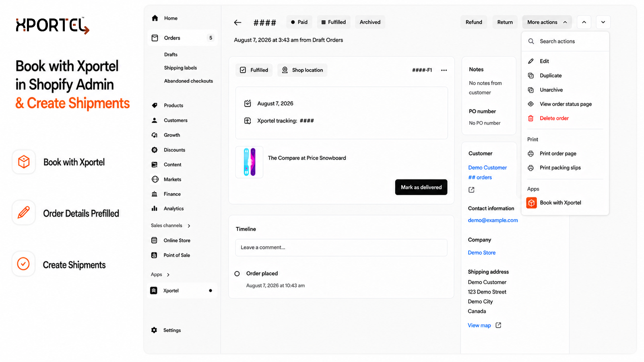Click the search magnifier icon in actions menu
This screenshot has height=362, width=644.
click(531, 41)
